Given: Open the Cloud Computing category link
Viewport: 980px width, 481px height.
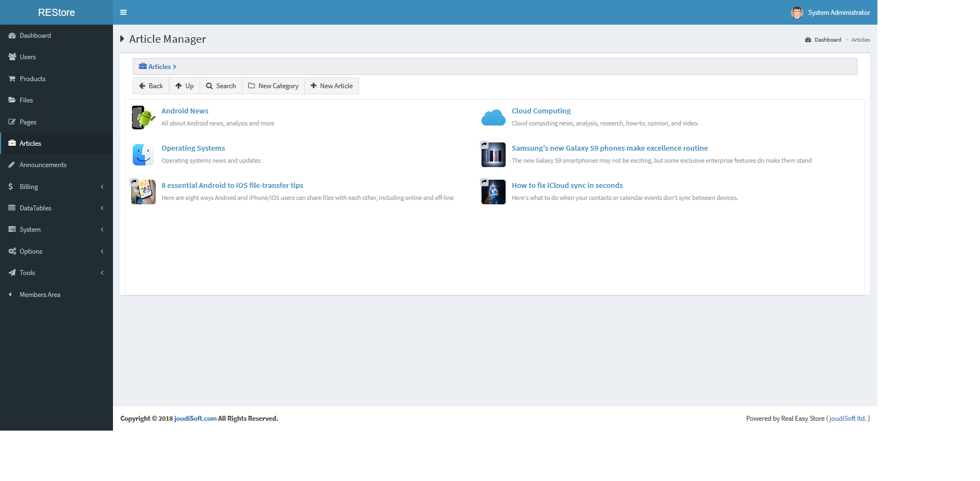Looking at the screenshot, I should [x=541, y=111].
